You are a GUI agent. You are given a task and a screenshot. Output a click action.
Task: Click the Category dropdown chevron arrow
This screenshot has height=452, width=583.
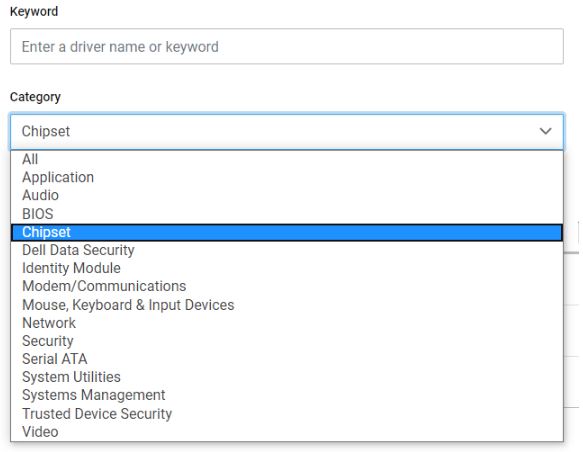pyautogui.click(x=545, y=131)
